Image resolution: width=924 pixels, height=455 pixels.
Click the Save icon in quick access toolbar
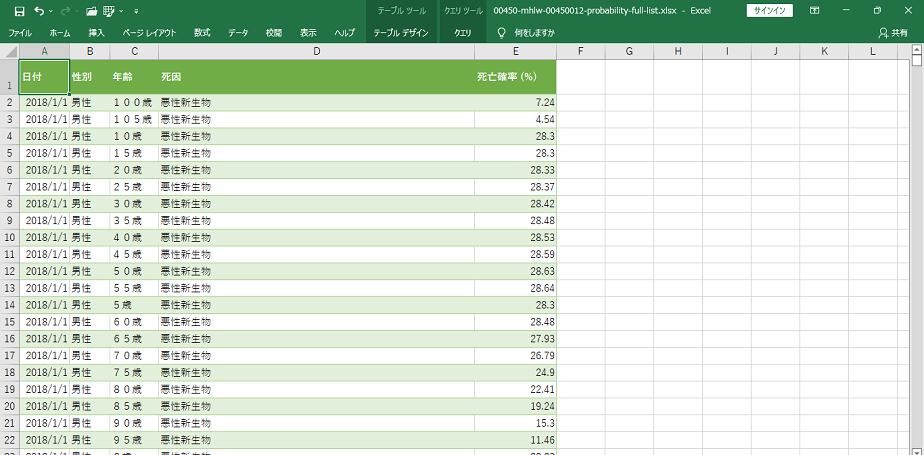coord(19,10)
